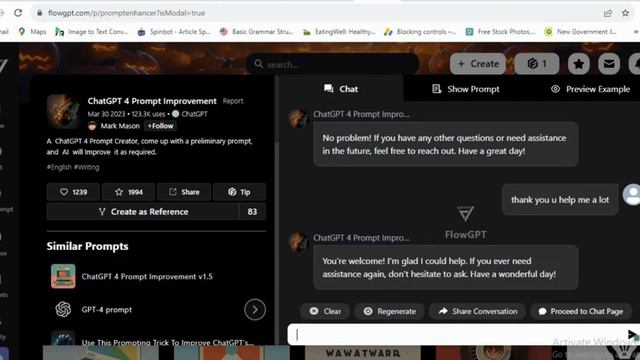Follow Mark Mason
Viewport: 640px width, 360px height.
coord(160,126)
